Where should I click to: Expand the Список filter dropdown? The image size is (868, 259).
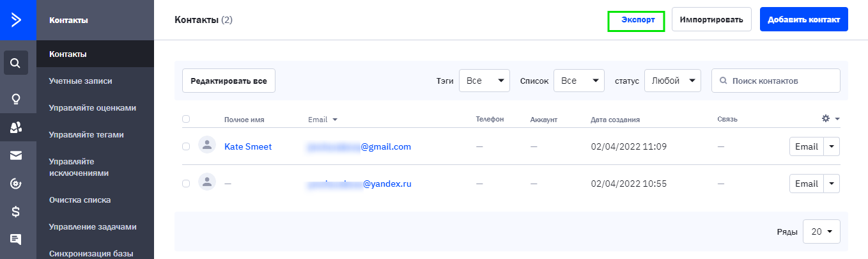579,81
